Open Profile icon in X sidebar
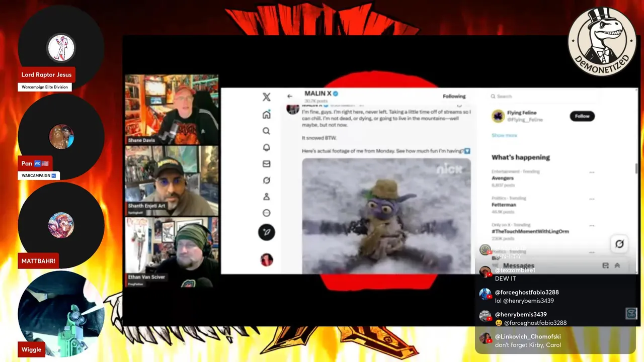 (x=266, y=197)
